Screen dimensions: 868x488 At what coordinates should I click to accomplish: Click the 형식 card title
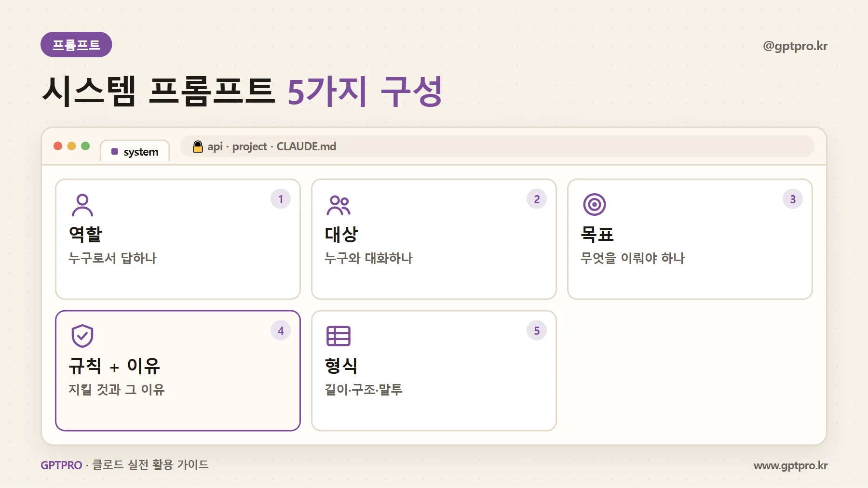341,366
